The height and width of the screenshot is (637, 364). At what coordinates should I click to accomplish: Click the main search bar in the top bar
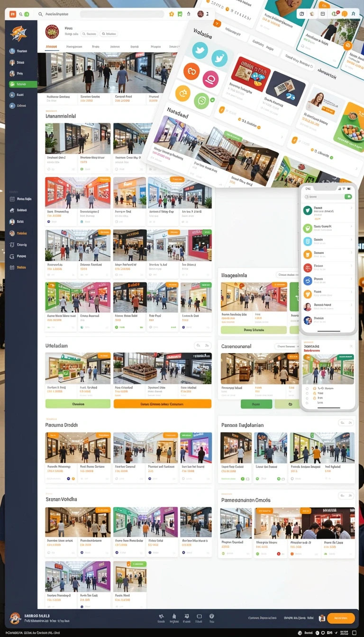click(122, 15)
